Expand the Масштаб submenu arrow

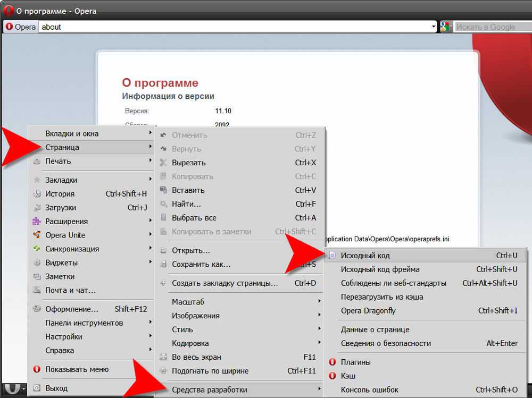pyautogui.click(x=319, y=301)
